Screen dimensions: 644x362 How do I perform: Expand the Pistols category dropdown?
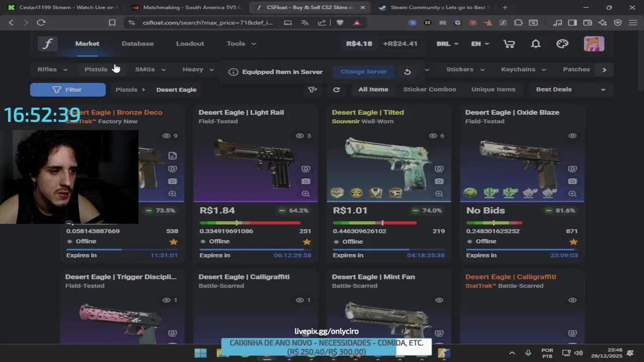click(x=100, y=69)
